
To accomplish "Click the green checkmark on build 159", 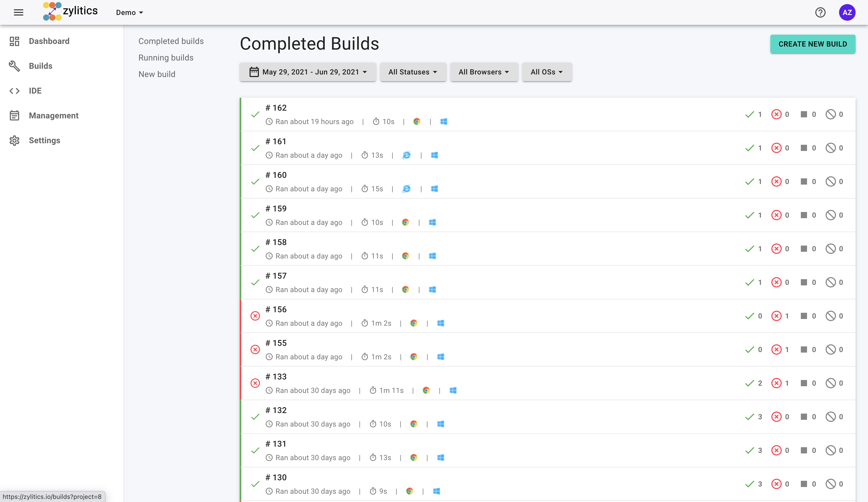I will point(255,215).
